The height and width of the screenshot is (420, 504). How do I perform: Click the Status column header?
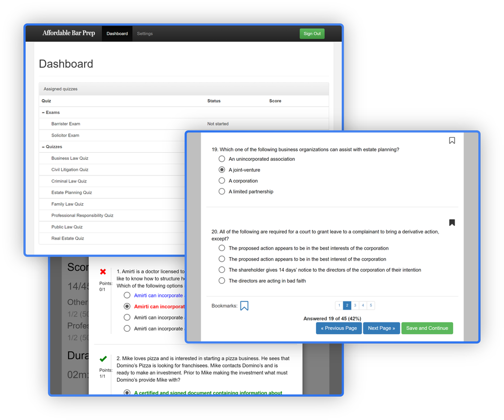point(214,101)
